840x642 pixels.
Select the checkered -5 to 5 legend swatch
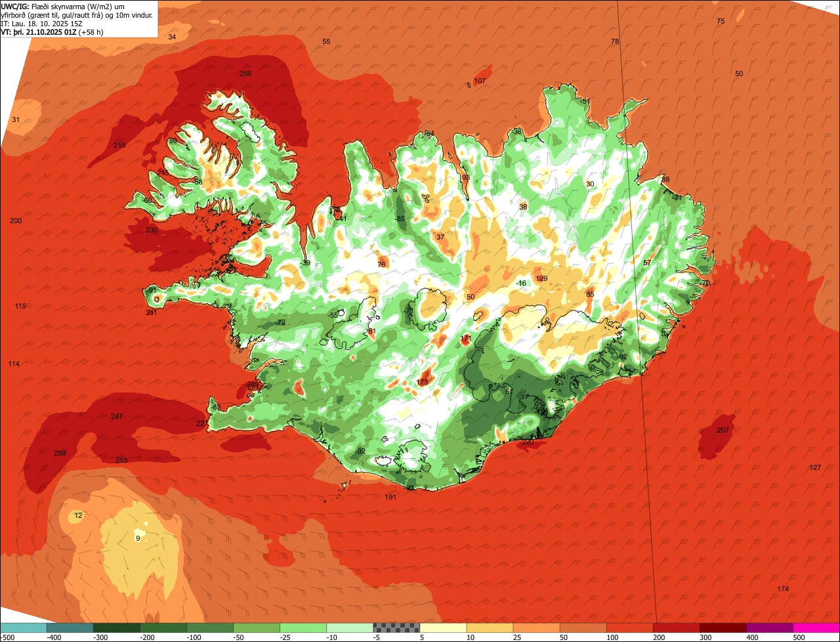396,628
